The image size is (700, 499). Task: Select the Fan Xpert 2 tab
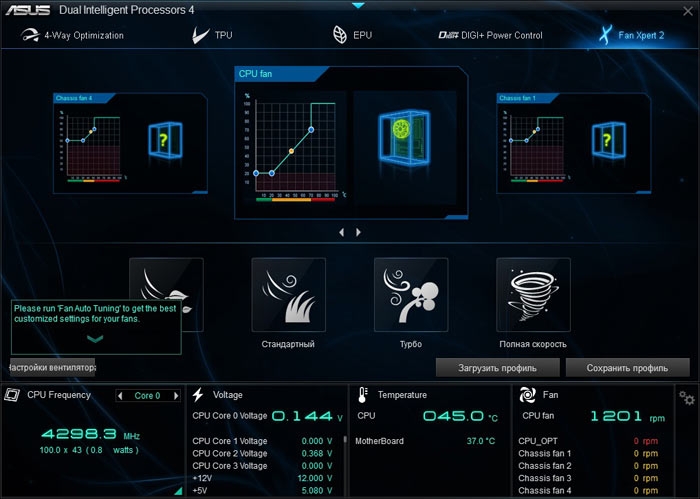pos(631,35)
